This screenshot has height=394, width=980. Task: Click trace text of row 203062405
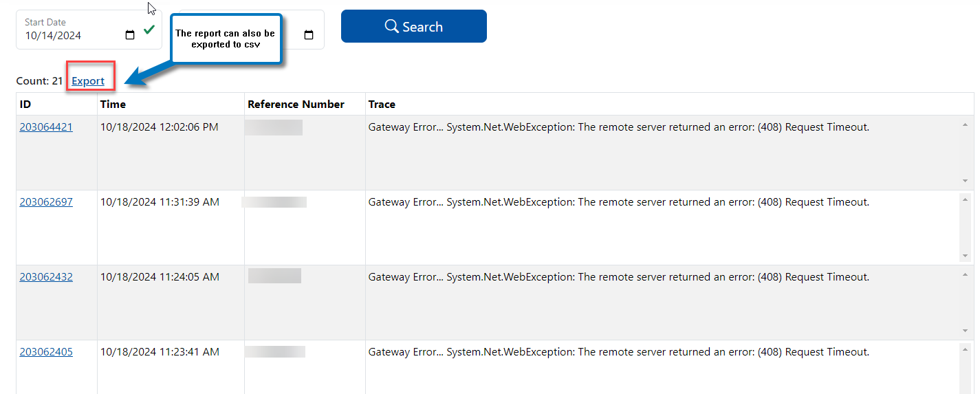[619, 351]
